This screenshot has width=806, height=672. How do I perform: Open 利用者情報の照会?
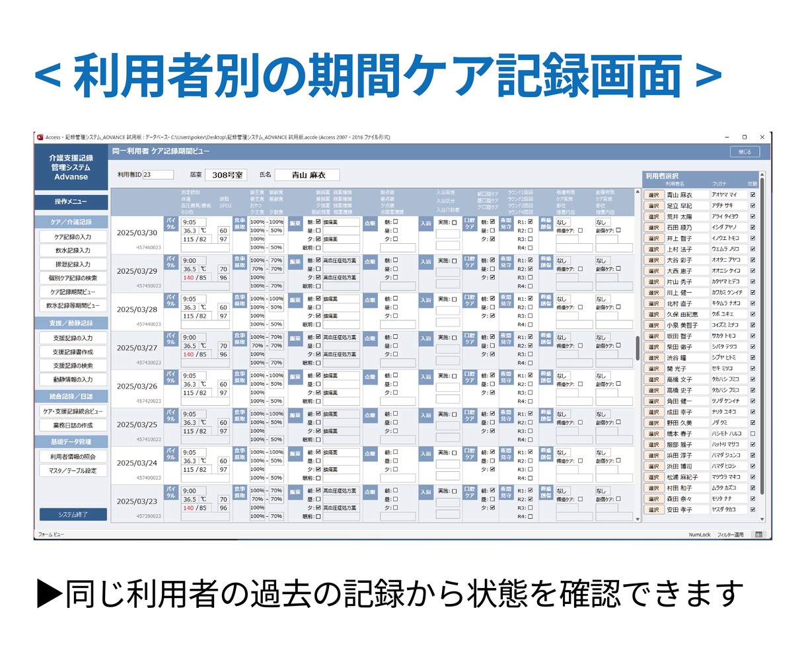(73, 457)
